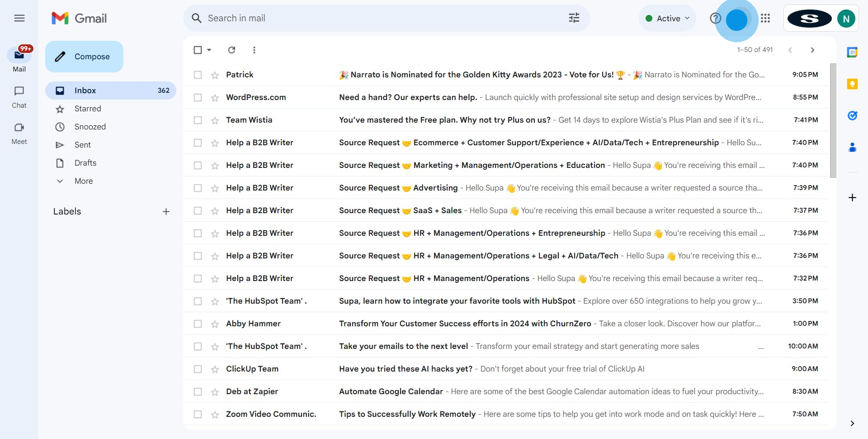
Task: Get add-ons plus icon
Action: pyautogui.click(x=852, y=197)
